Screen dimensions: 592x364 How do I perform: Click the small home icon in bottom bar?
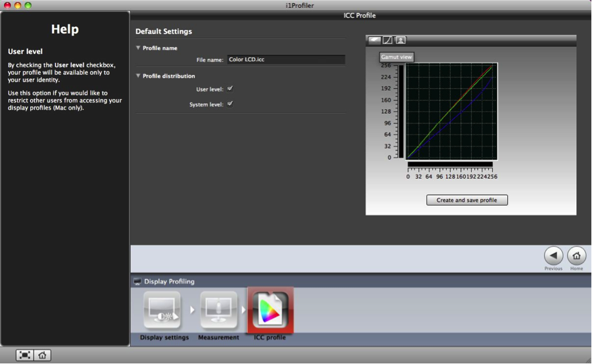[42, 355]
